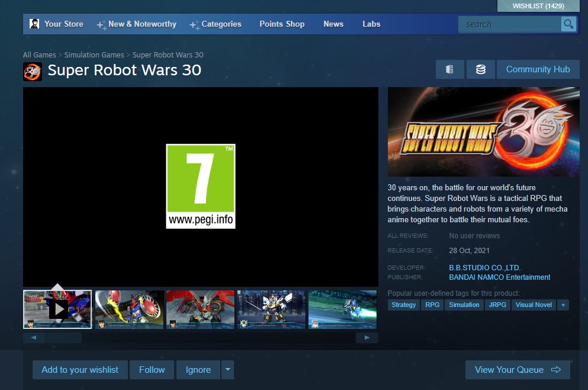Open All Games breadcrumb link
The image size is (588, 390).
(x=39, y=55)
